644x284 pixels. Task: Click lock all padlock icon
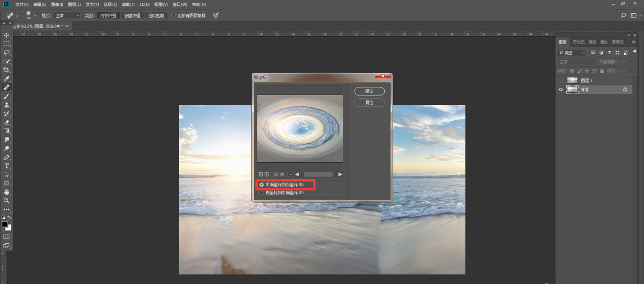point(602,71)
